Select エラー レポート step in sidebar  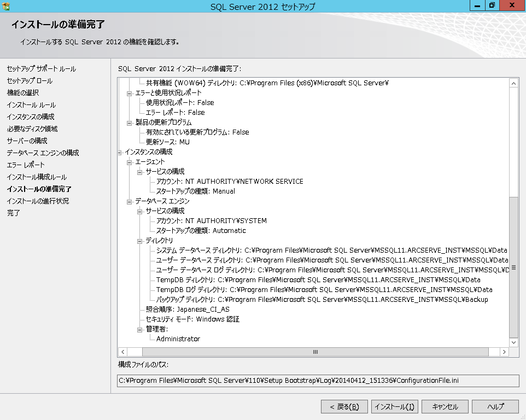[x=26, y=165]
